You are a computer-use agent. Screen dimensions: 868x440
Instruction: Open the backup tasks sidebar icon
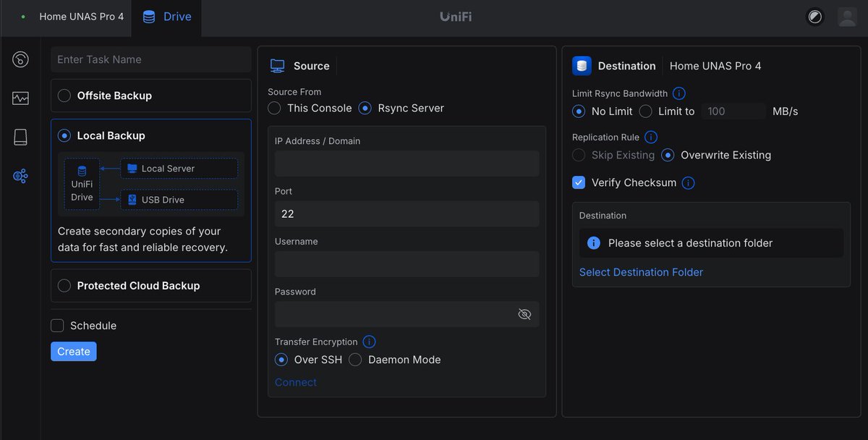20,176
